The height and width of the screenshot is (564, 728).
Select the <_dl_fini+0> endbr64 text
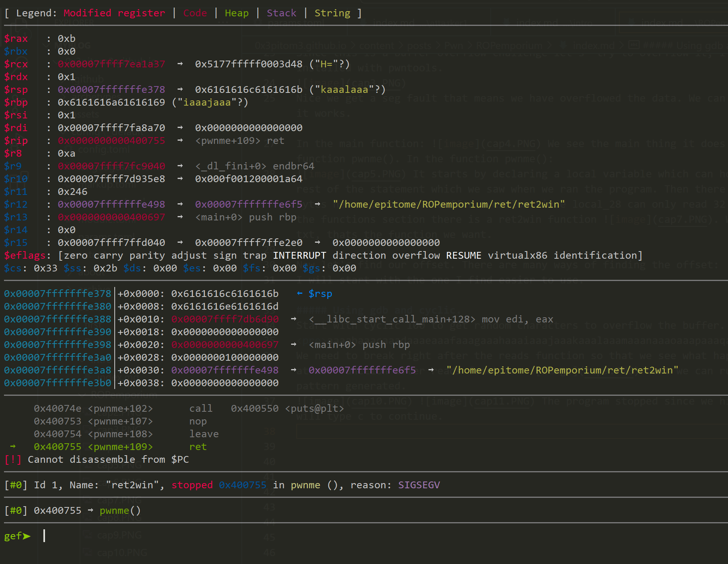pos(255,166)
